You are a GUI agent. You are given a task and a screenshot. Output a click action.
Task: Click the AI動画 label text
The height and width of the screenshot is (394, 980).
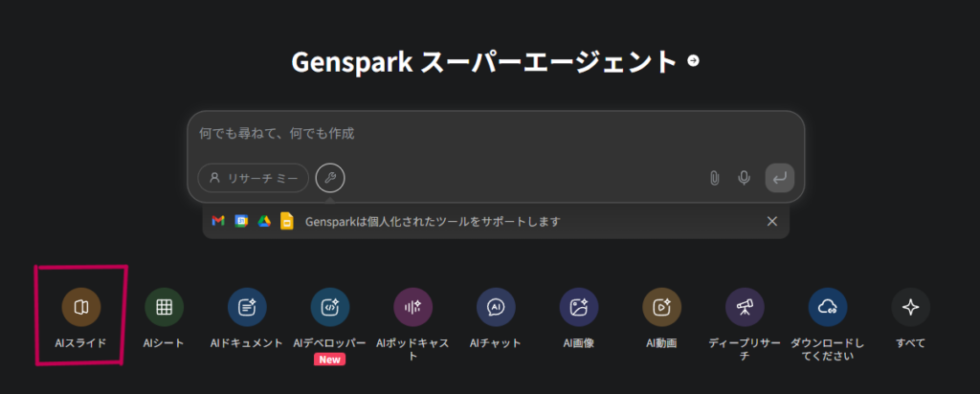click(x=662, y=343)
